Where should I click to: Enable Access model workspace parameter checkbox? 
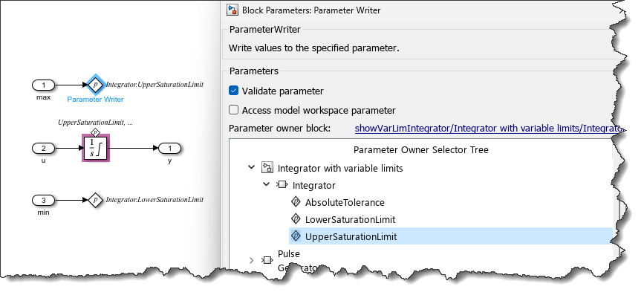pos(234,110)
